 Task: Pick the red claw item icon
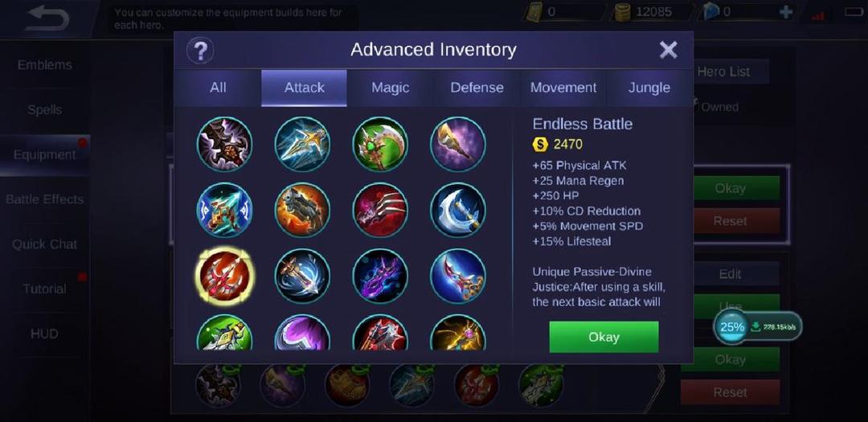pos(380,210)
